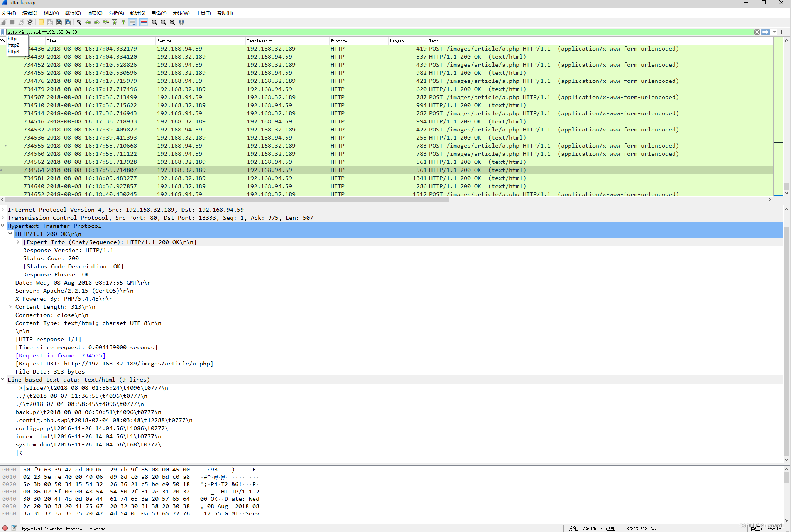Toggle packet list colorization
The image size is (791, 532).
[144, 22]
